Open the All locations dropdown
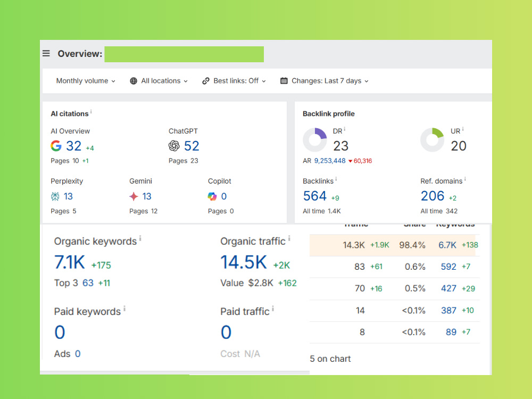This screenshot has width=532, height=399. point(159,81)
